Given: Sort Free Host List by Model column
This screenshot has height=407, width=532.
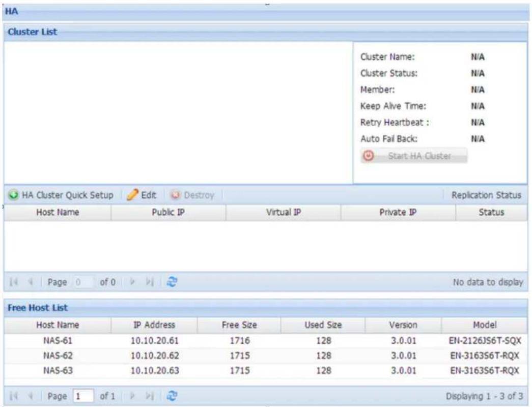Looking at the screenshot, I should (485, 325).
